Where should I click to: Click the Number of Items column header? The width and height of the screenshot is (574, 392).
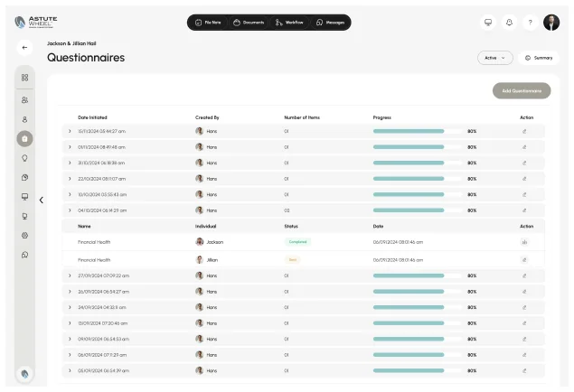[302, 117]
